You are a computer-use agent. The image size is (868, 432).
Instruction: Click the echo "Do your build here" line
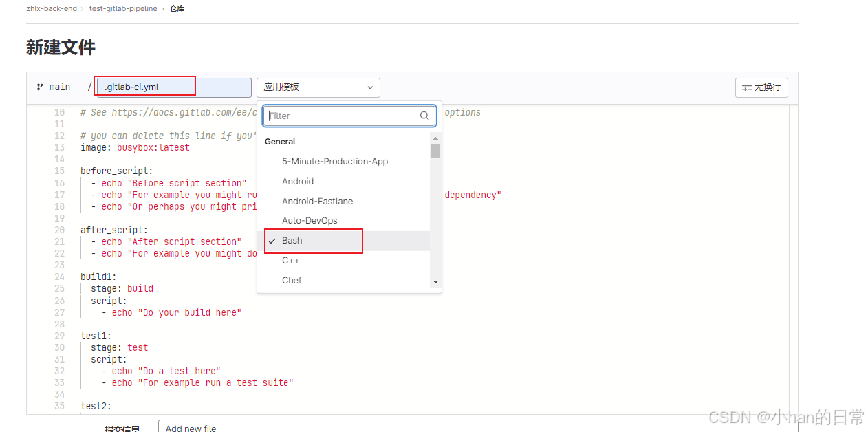tap(171, 313)
